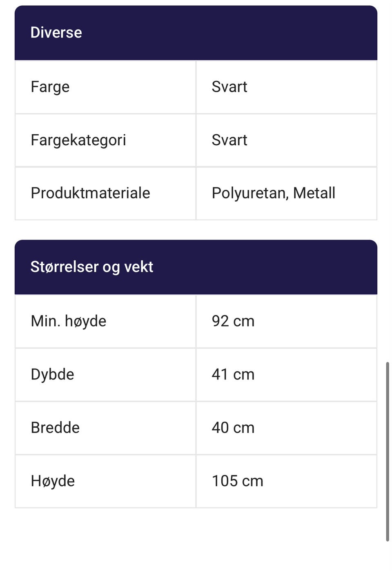Click the word Metall in material value
The width and height of the screenshot is (392, 571).
pos(314,193)
